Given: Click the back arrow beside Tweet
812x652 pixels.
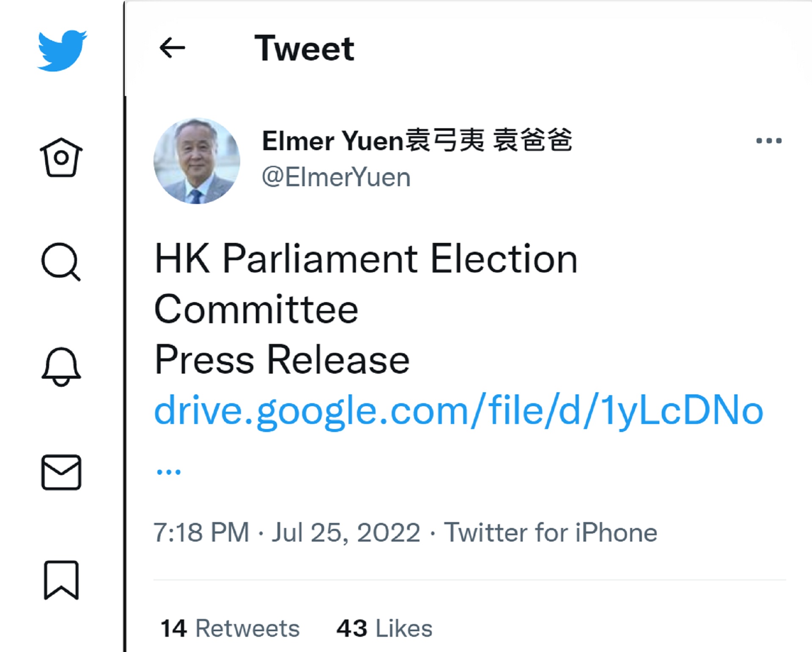Looking at the screenshot, I should (172, 47).
